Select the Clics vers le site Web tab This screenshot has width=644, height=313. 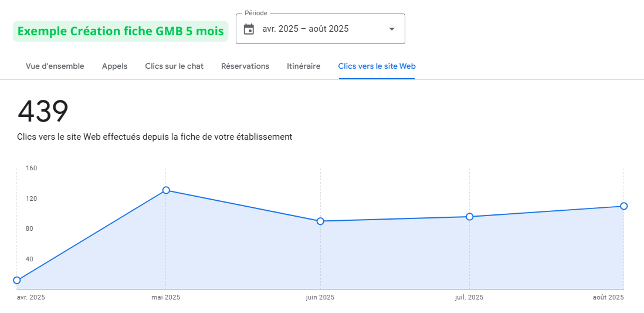[x=377, y=66]
